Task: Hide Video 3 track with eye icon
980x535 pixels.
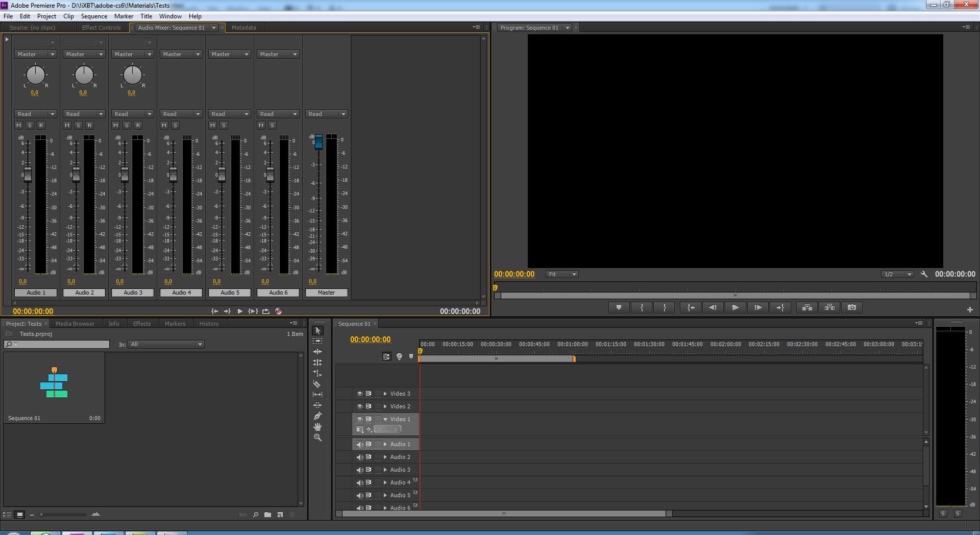Action: [x=359, y=394]
